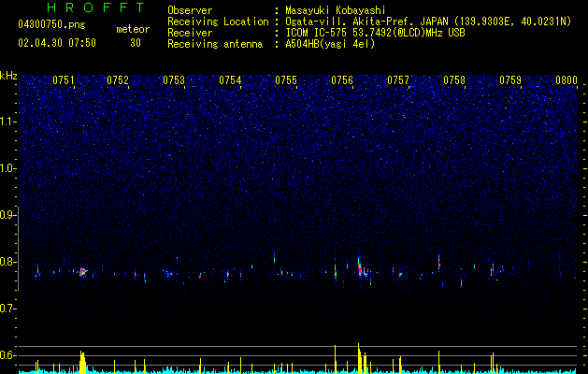This screenshot has width=588, height=374.
Task: Click the 0754 time marker
Action: point(230,80)
